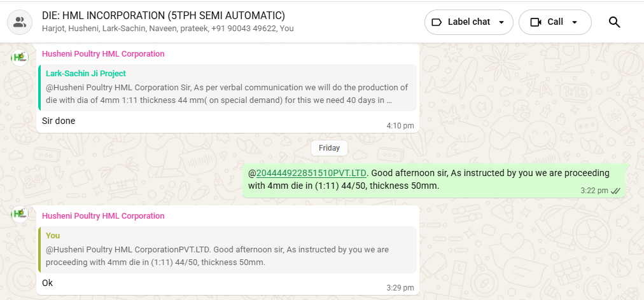644x300 pixels.
Task: Click sender name above the 'You' quoted reply
Action: click(x=103, y=216)
